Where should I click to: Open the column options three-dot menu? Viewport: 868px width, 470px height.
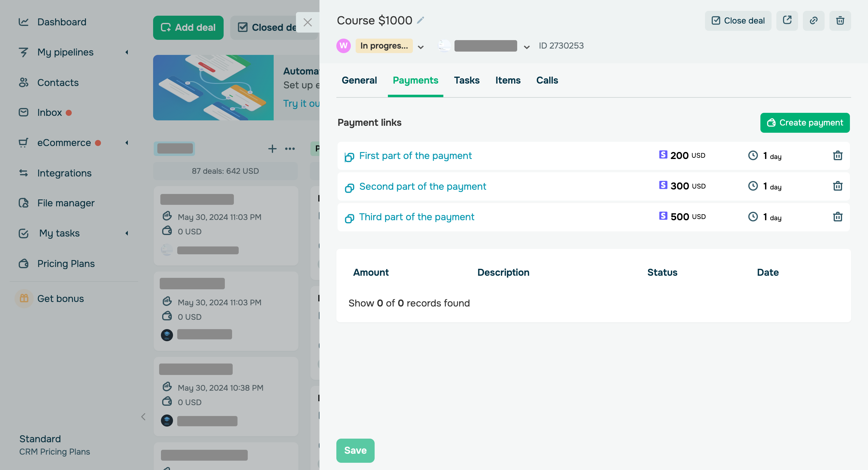point(290,148)
